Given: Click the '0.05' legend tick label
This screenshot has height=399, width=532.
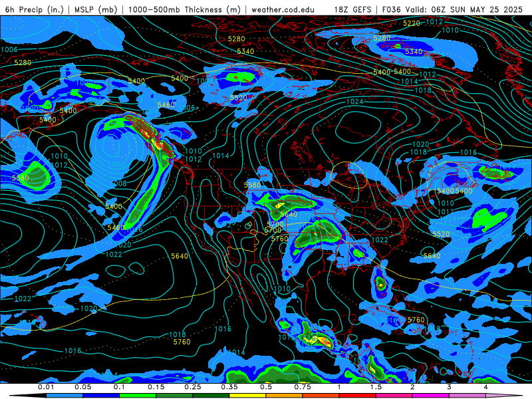Looking at the screenshot, I should point(82,387).
